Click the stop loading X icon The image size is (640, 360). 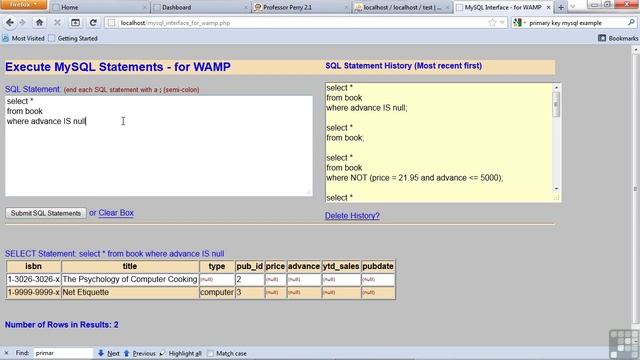click(57, 23)
